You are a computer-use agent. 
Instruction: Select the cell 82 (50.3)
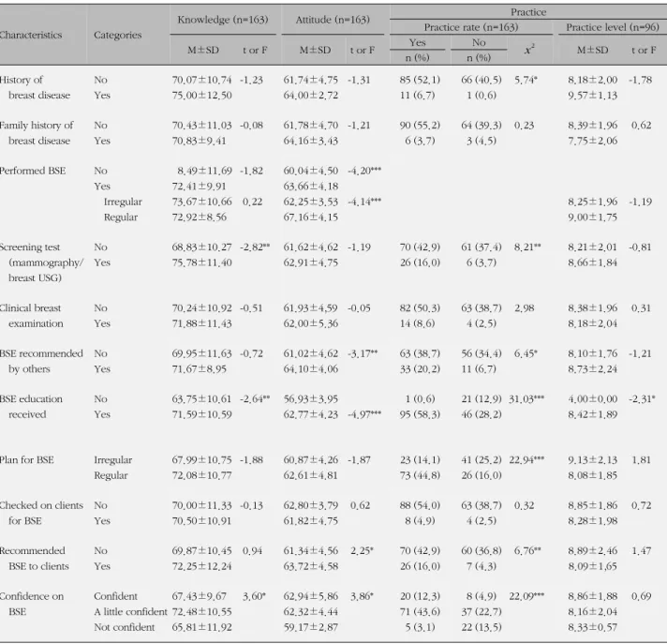(420, 308)
